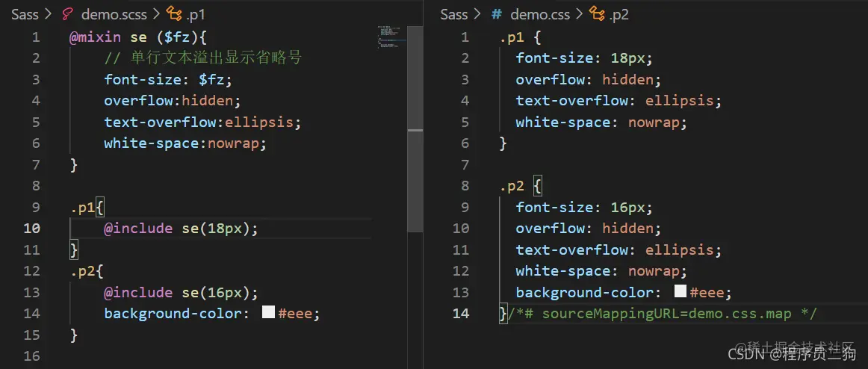
Task: Click the '.p2{' selector in demo.scss
Action: tap(87, 270)
